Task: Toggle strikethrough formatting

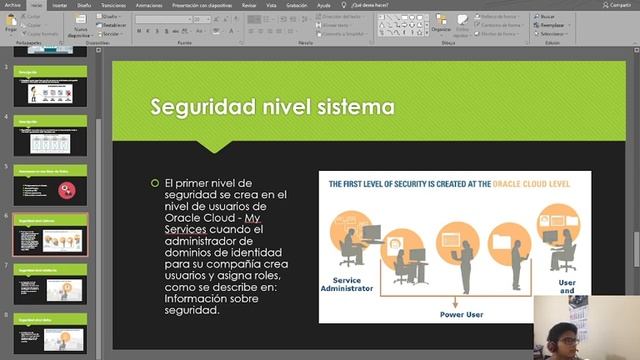Action: 176,31
